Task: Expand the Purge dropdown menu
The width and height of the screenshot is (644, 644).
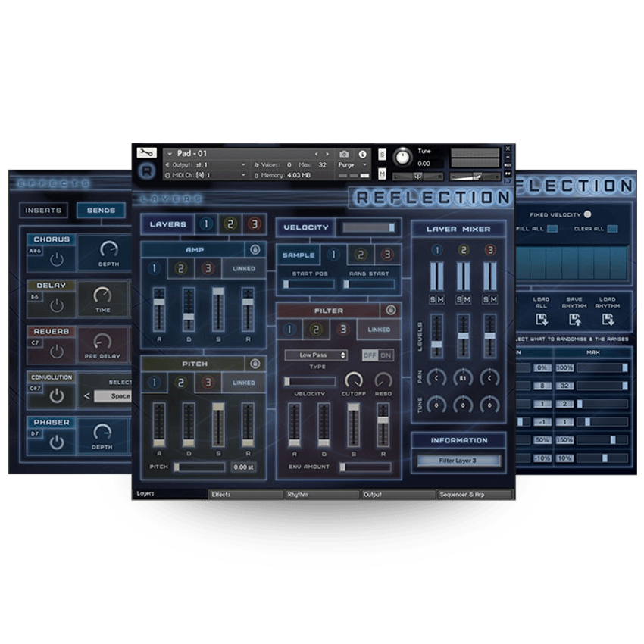Action: [x=352, y=164]
